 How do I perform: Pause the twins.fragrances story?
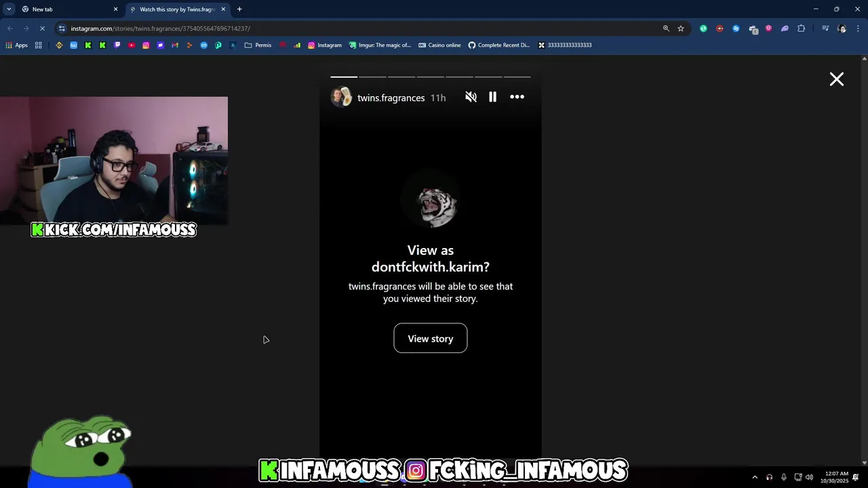click(492, 97)
